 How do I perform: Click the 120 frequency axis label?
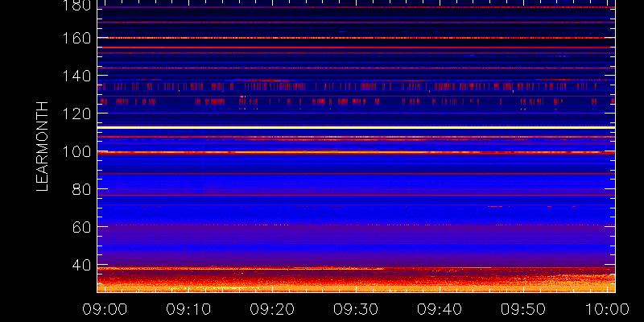[x=77, y=114]
